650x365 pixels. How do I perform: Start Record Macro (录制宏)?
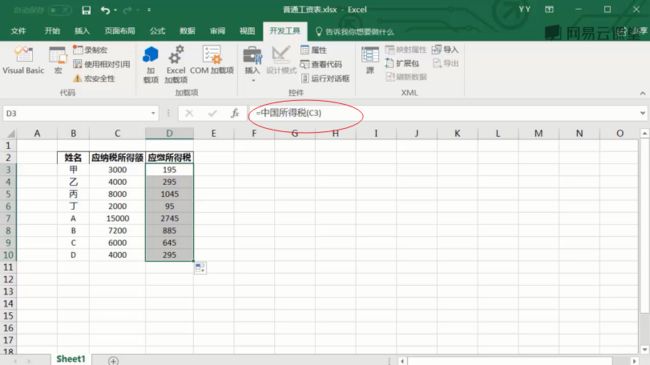[90, 50]
